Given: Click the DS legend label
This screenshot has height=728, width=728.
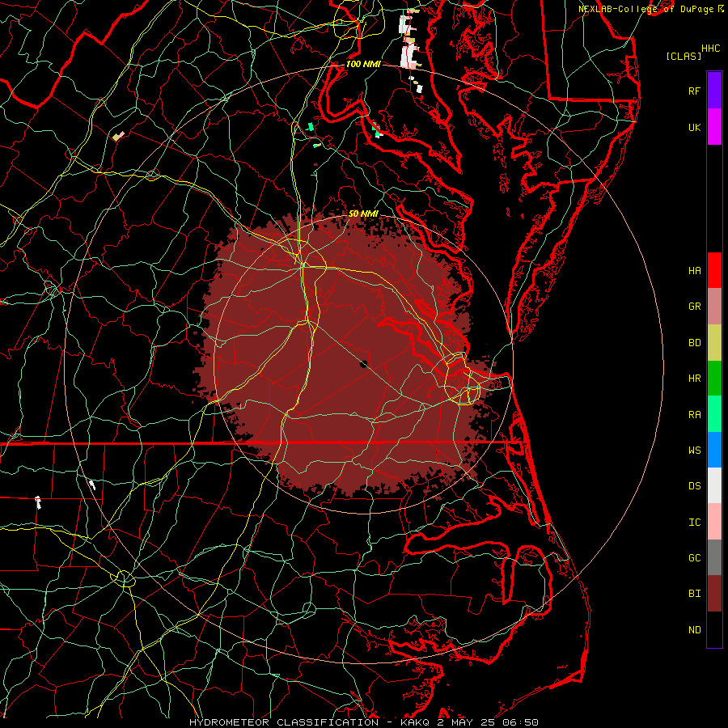Looking at the screenshot, I should pos(694,485).
